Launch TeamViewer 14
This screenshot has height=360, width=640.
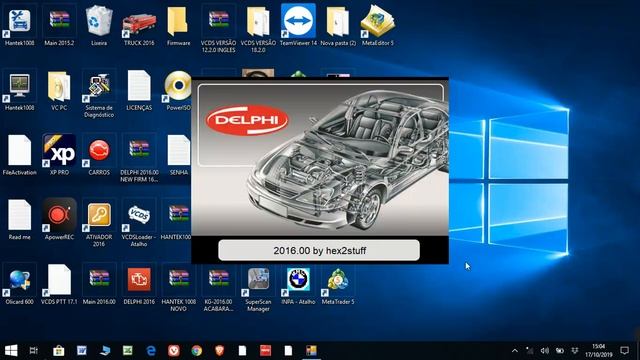click(x=298, y=24)
